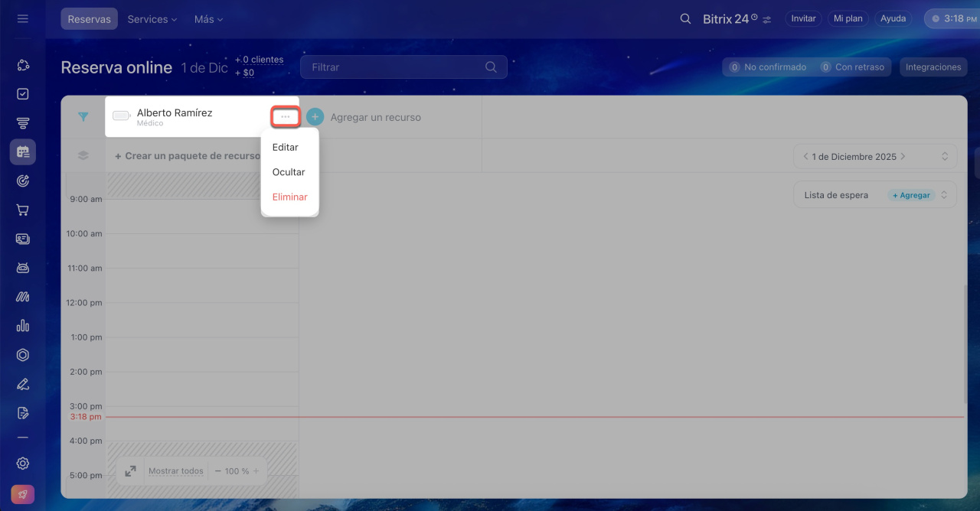This screenshot has height=511, width=980.
Task: Open the funnel filter icon beside resources
Action: [x=83, y=117]
